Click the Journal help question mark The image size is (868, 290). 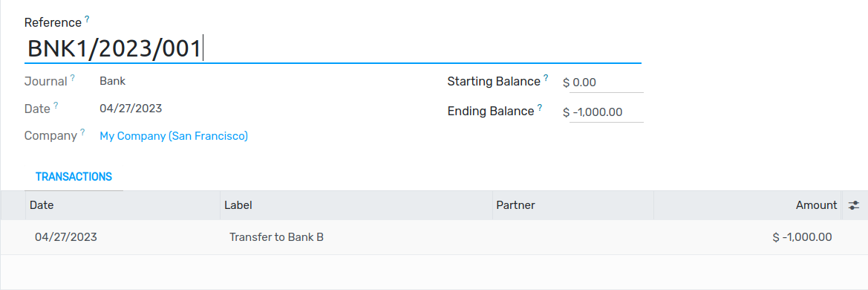(73, 78)
